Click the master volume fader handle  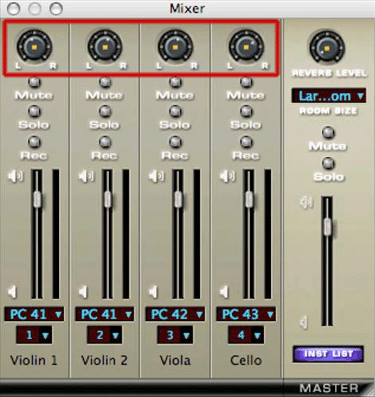coord(328,227)
